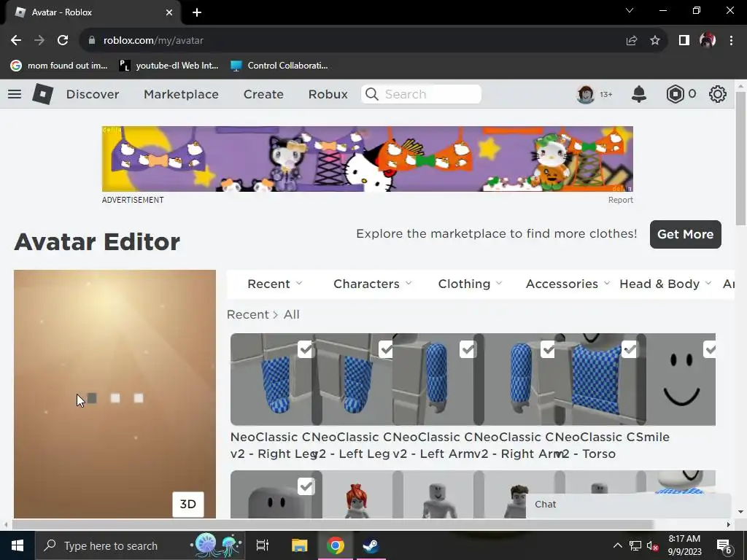Open Task View on the taskbar

click(263, 545)
